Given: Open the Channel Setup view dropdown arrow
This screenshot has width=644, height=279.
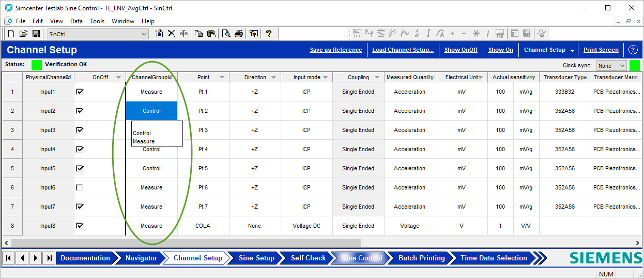Looking at the screenshot, I should pos(572,51).
